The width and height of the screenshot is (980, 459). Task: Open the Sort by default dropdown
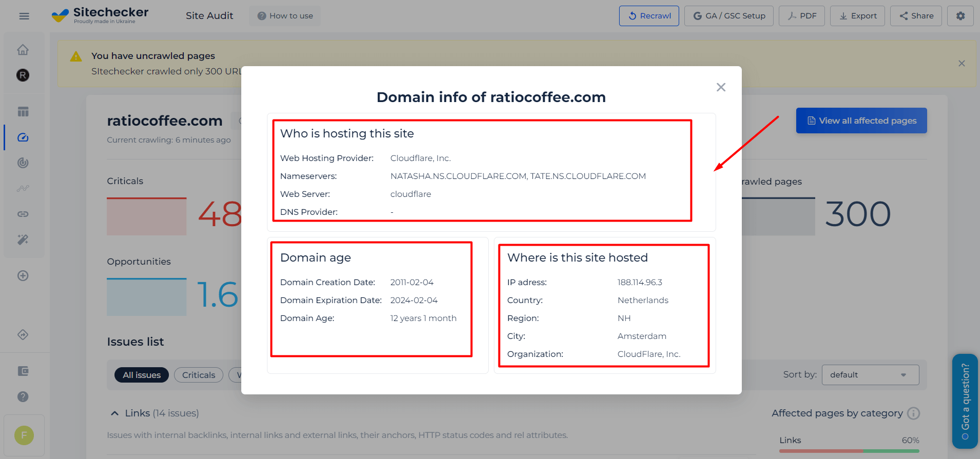click(870, 375)
